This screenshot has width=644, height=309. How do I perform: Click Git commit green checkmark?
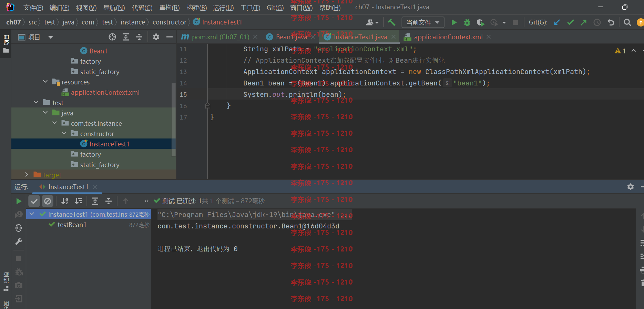pyautogui.click(x=570, y=22)
